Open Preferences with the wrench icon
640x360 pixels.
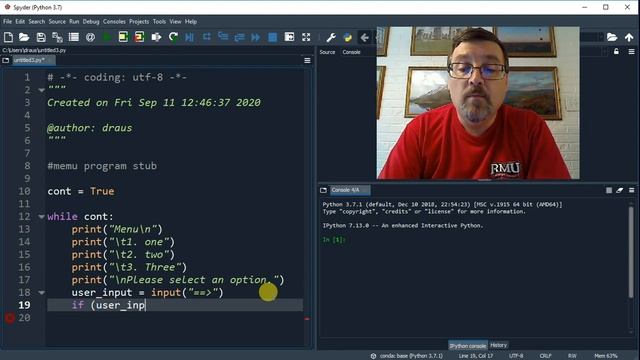[331, 38]
